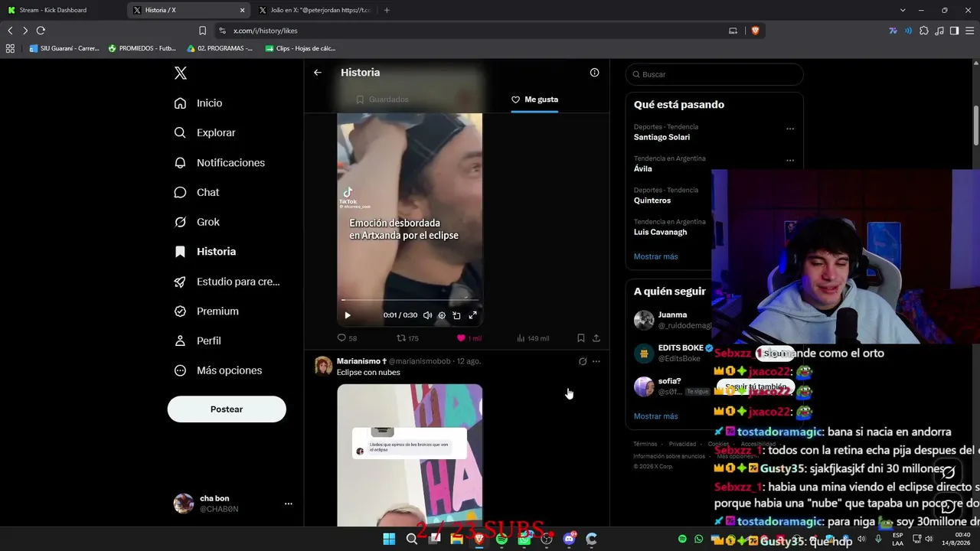Open the Quinteros trend

tap(652, 201)
